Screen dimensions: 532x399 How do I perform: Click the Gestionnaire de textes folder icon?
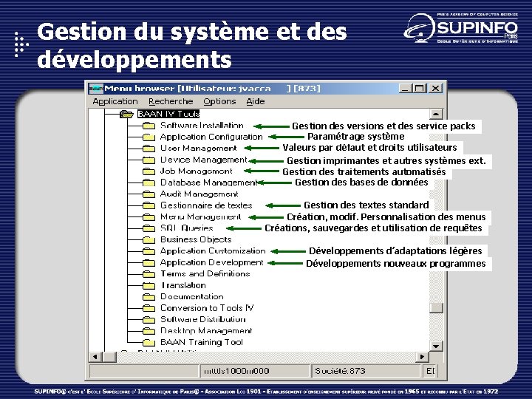(149, 205)
